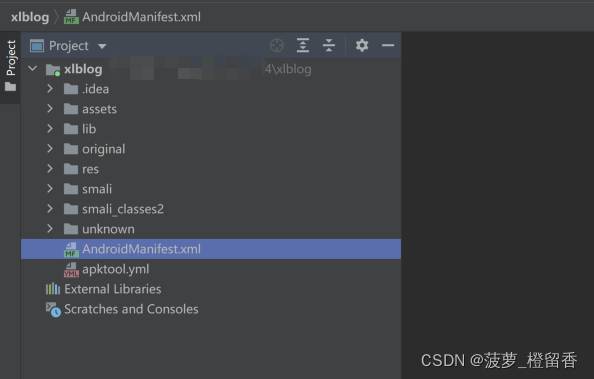The width and height of the screenshot is (594, 379).
Task: Click the 4\xlblog path text
Action: click(x=288, y=69)
